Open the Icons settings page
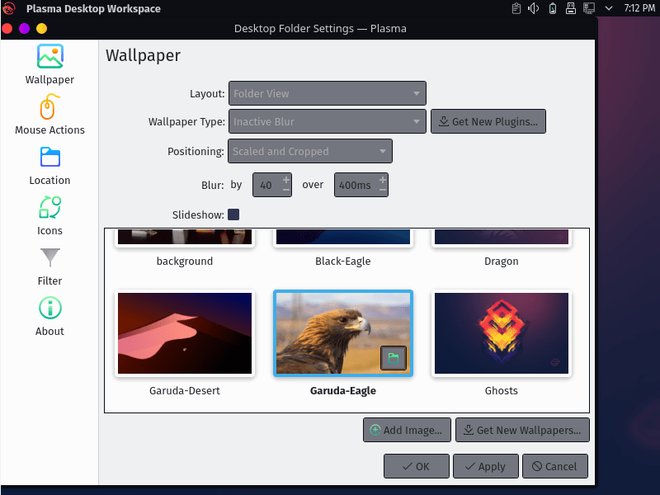The height and width of the screenshot is (495, 660). click(50, 216)
